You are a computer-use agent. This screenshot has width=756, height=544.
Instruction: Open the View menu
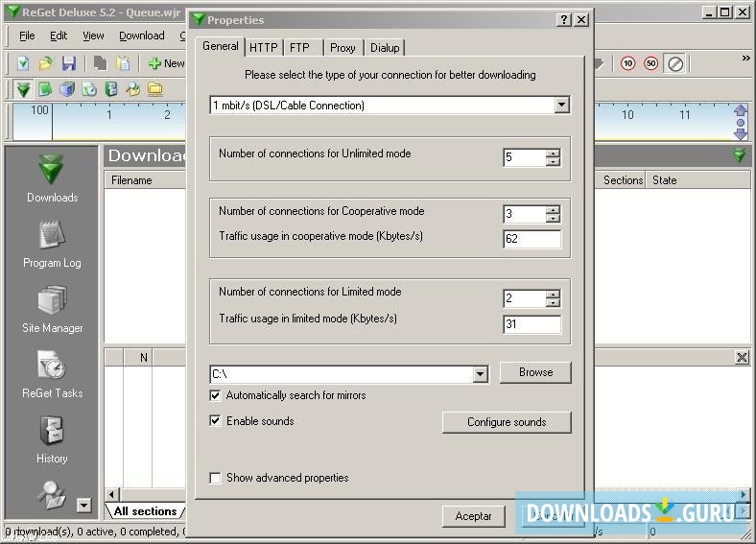pyautogui.click(x=93, y=35)
